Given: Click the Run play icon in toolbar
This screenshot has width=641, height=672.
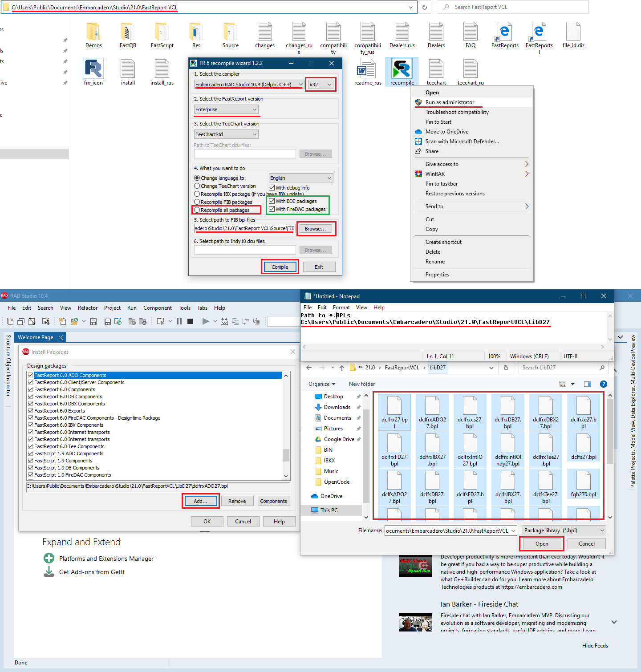Looking at the screenshot, I should [205, 321].
